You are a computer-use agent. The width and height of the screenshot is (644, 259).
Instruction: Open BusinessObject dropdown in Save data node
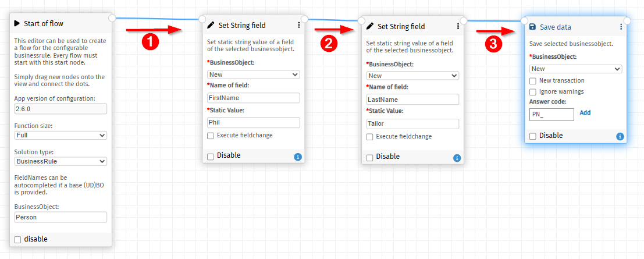pyautogui.click(x=576, y=69)
